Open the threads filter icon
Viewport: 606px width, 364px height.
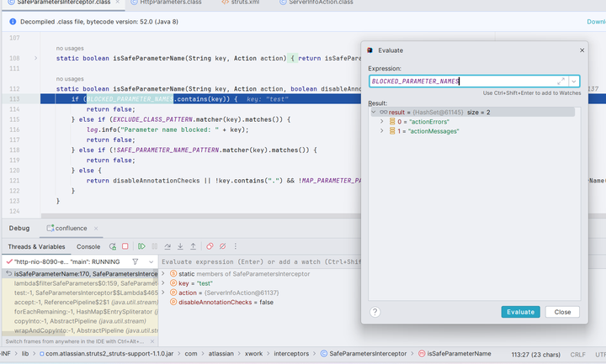136,262
